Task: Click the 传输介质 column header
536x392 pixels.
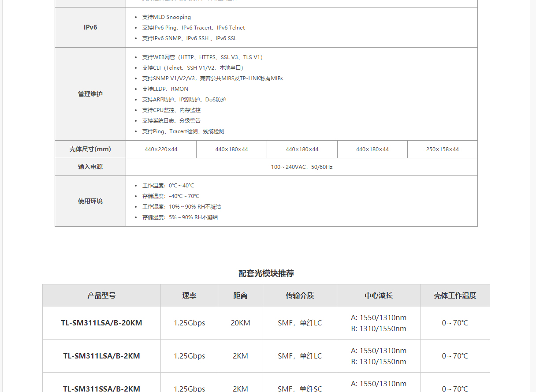Action: (x=300, y=295)
